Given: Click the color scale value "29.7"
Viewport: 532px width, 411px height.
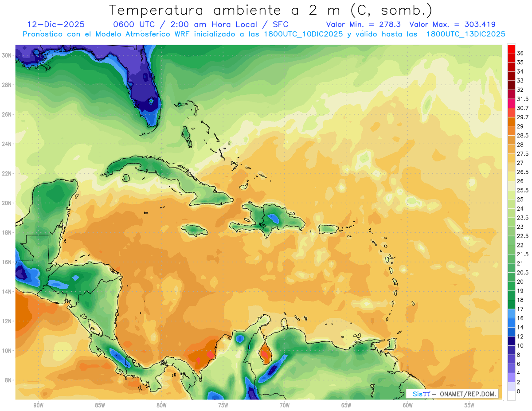Looking at the screenshot, I should [523, 117].
